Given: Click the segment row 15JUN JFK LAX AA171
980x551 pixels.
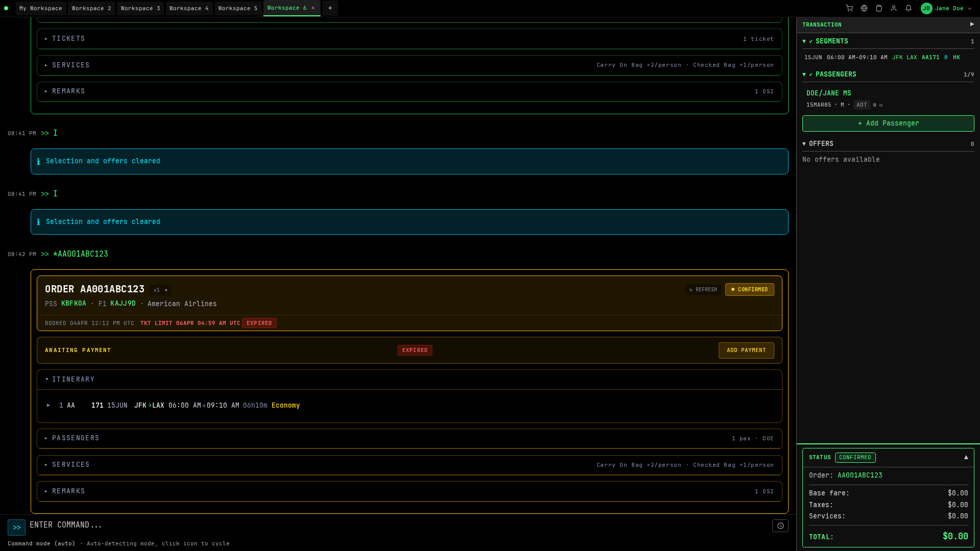Looking at the screenshot, I should coord(888,58).
